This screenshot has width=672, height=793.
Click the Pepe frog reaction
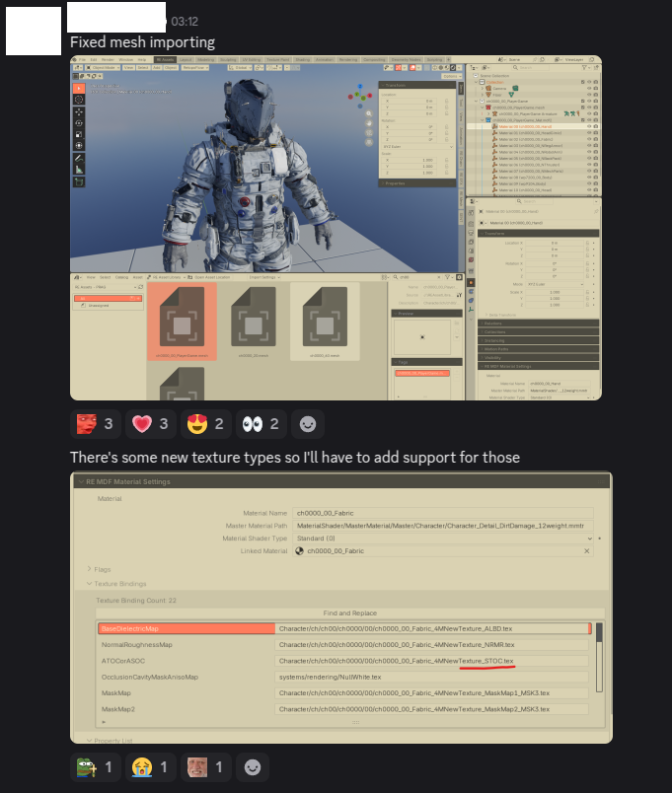pos(96,767)
